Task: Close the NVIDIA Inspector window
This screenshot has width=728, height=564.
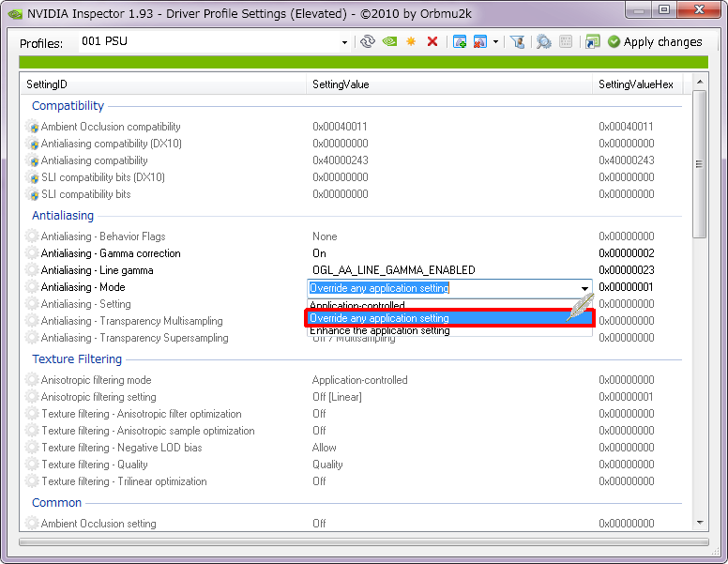Action: (x=699, y=10)
